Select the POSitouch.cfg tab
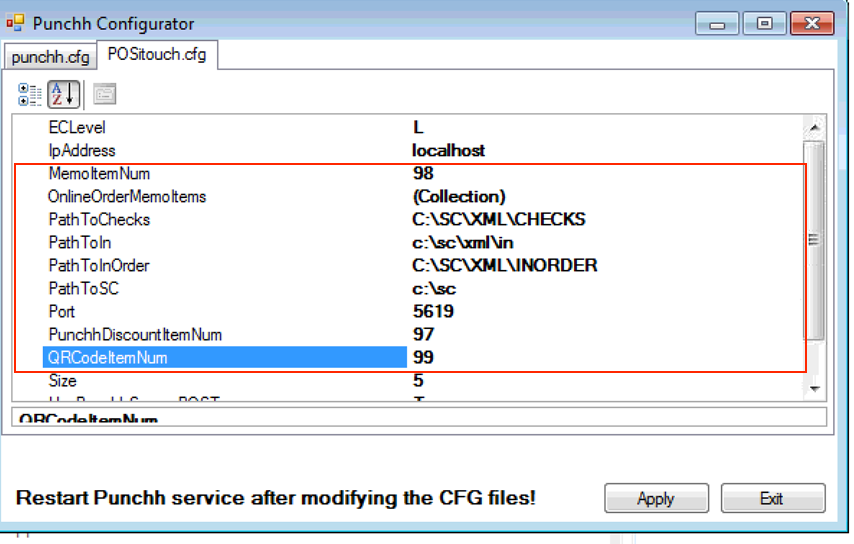 tap(157, 54)
